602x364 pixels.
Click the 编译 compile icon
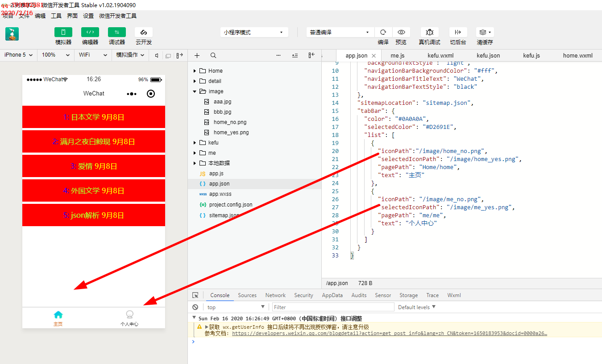[x=383, y=32]
